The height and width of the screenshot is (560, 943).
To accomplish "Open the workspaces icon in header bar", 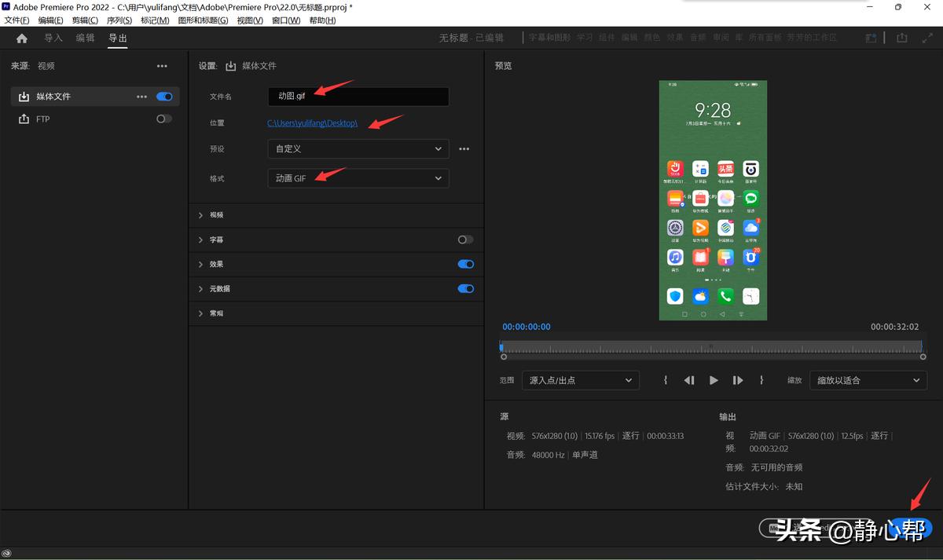I will (x=871, y=38).
